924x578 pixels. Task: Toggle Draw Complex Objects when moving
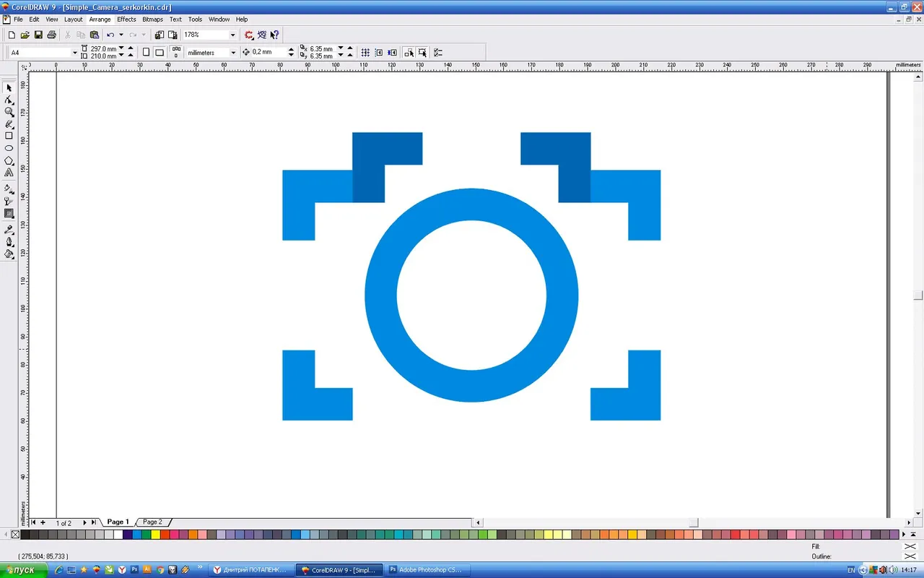(x=409, y=53)
